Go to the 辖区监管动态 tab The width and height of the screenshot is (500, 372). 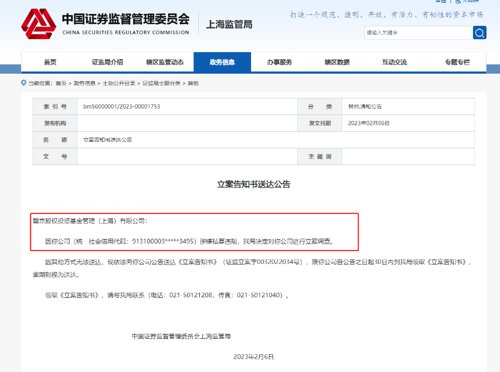point(165,62)
